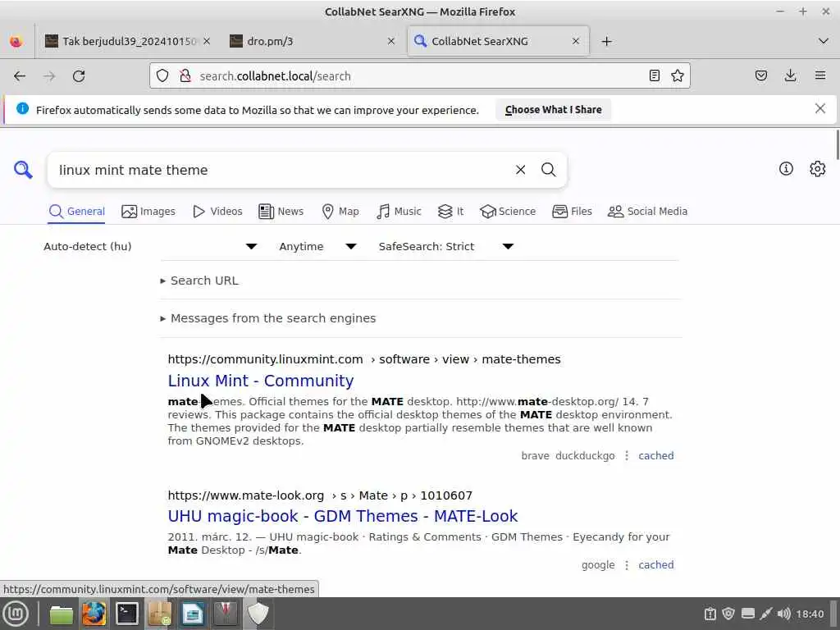The width and height of the screenshot is (840, 630).
Task: Open cached link for UHU magic-book result
Action: click(655, 565)
